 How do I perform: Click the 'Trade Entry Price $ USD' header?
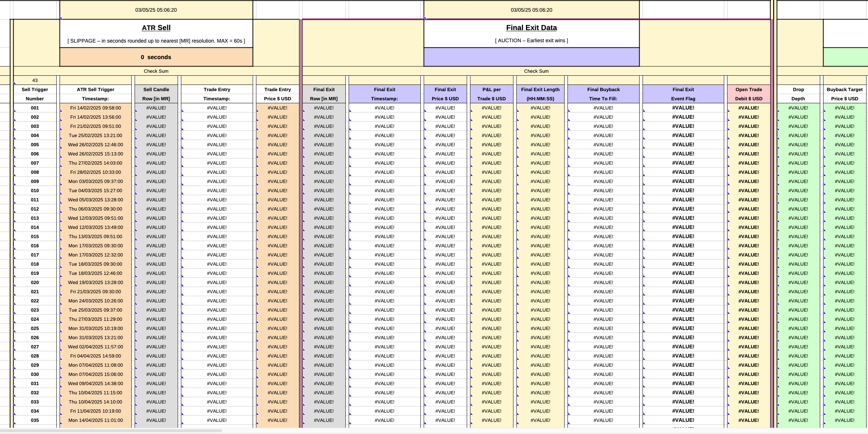[277, 94]
